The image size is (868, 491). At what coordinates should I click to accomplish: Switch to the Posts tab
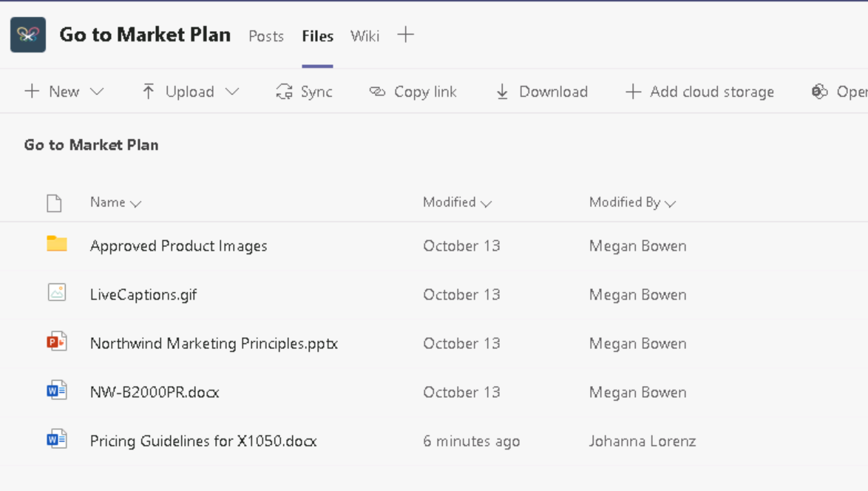(266, 36)
